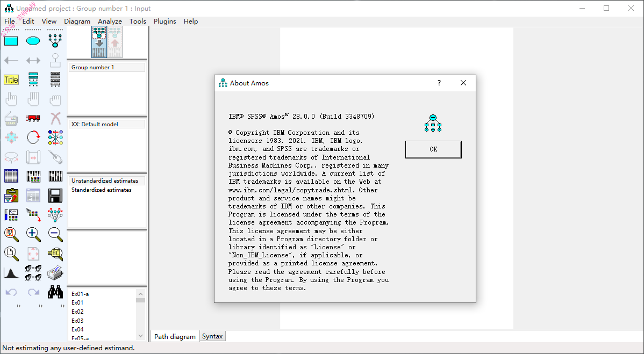
Task: Select the Move objects truck tool
Action: (x=33, y=118)
